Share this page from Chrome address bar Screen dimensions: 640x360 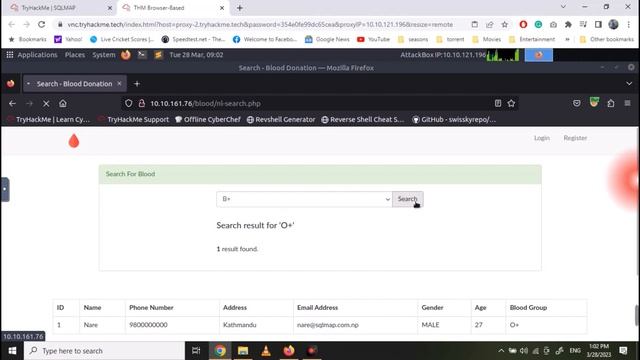[x=489, y=24]
